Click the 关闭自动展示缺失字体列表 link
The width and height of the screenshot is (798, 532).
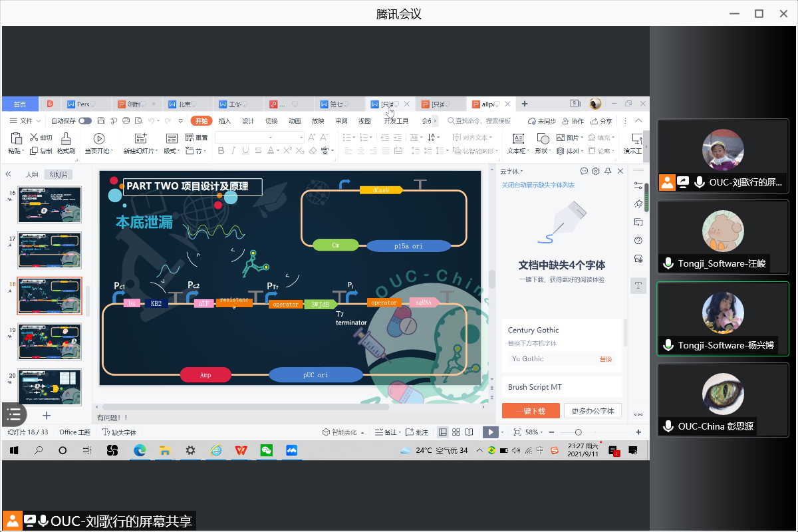tap(538, 185)
